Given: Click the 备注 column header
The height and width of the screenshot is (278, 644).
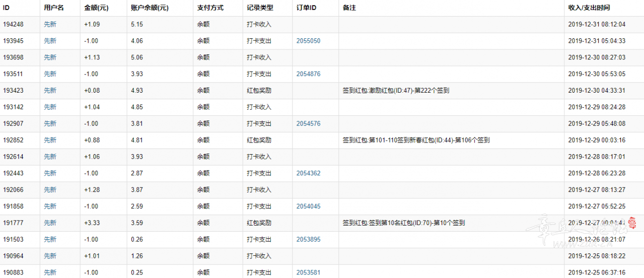Looking at the screenshot, I should (349, 8).
